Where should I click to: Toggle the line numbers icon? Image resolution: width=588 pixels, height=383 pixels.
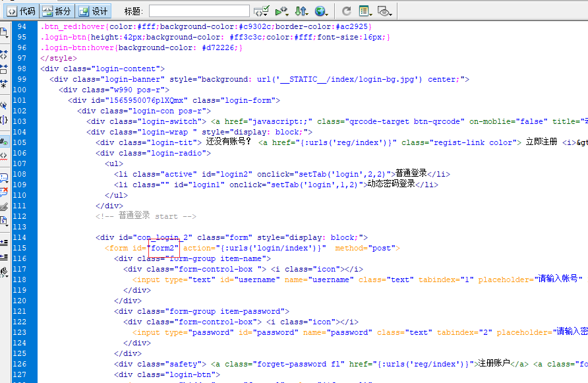(x=5, y=141)
